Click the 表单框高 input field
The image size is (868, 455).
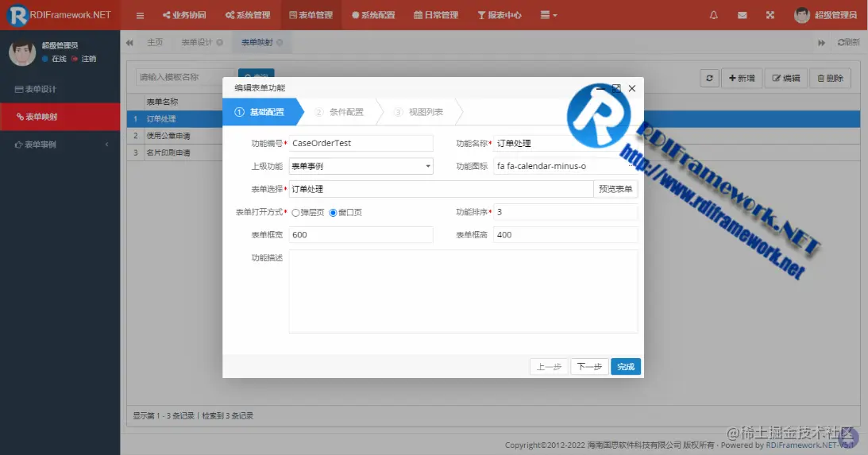pos(565,235)
